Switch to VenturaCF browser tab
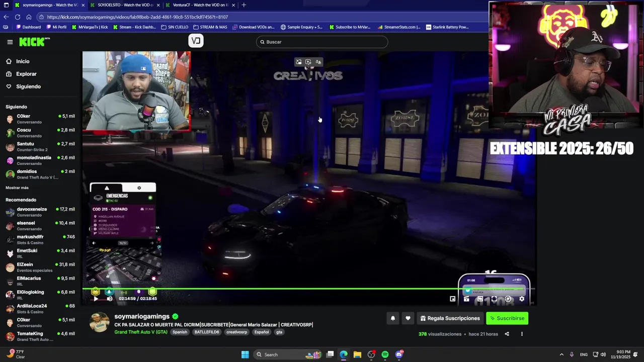Viewport: 644px width, 362px height. [x=200, y=5]
